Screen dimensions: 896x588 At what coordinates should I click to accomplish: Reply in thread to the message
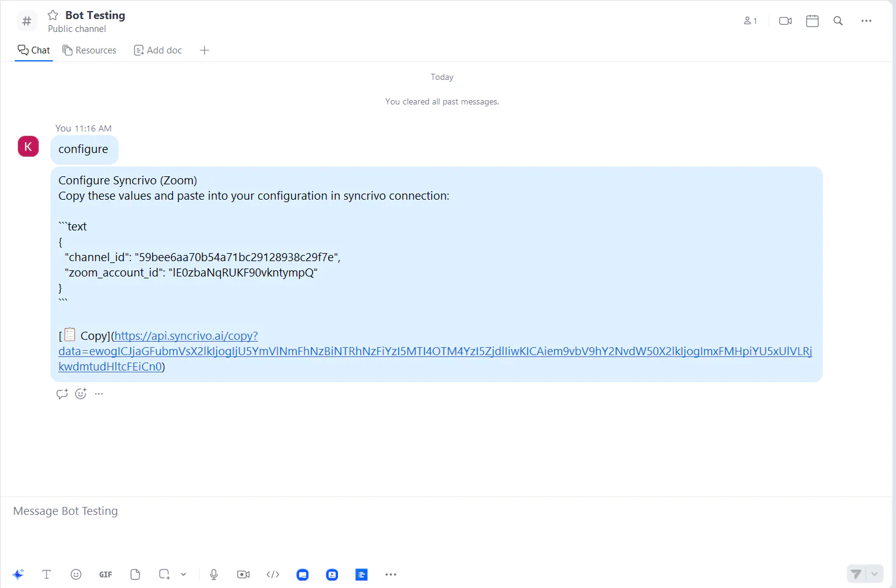point(62,394)
